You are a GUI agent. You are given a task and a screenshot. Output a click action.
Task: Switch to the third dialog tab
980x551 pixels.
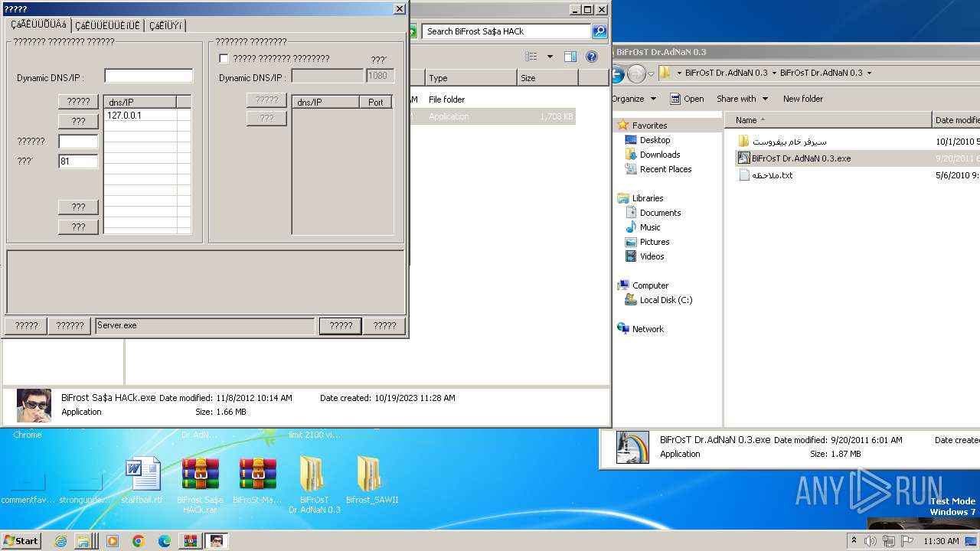point(165,26)
